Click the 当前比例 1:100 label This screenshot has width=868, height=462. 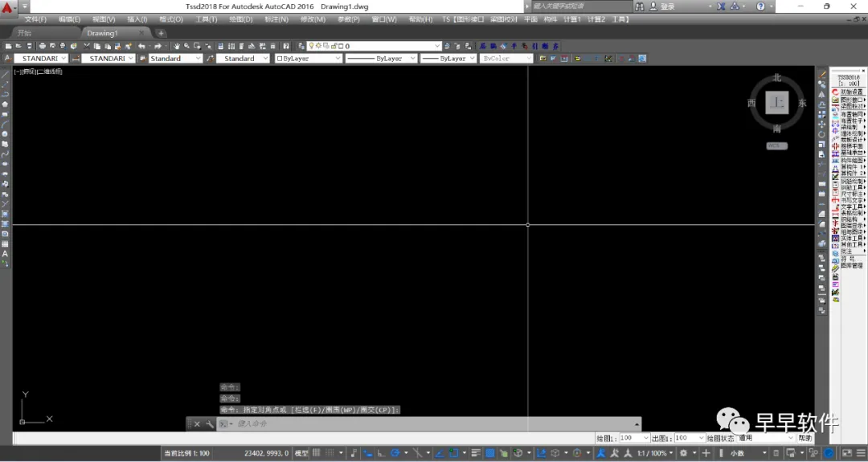point(186,453)
